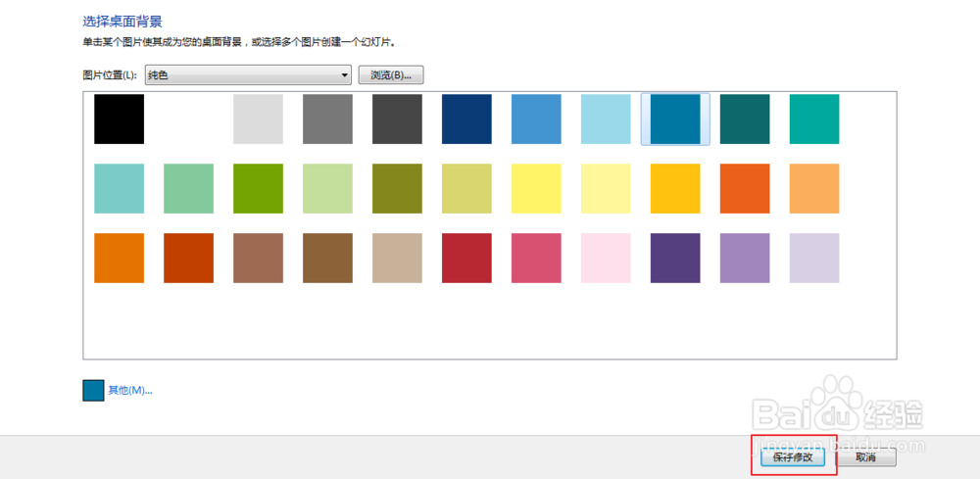Viewport: 980px width, 479px height.
Task: Choose the navy blue swatch
Action: [466, 120]
